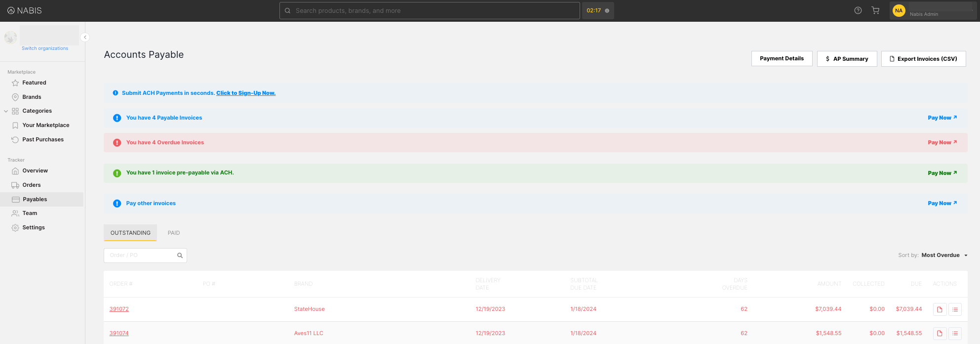This screenshot has width=980, height=344.
Task: Collapse the sidebar with the chevron button
Action: tap(85, 37)
